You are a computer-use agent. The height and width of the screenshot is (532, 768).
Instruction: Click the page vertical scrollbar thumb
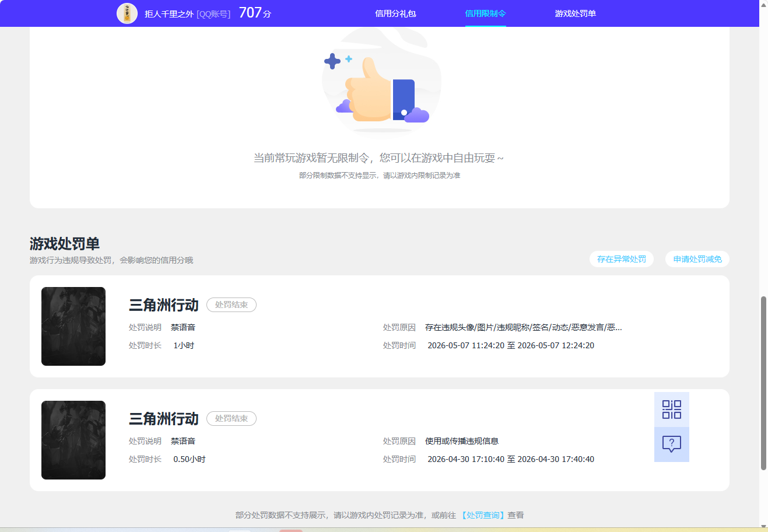pos(763,383)
